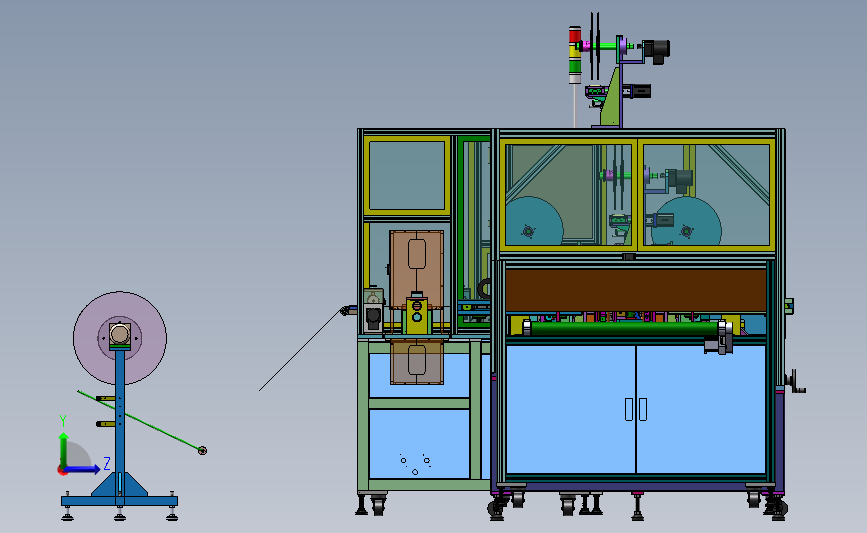Pick the left teal disc behind the upper window
The width and height of the screenshot is (867, 533).
click(534, 221)
